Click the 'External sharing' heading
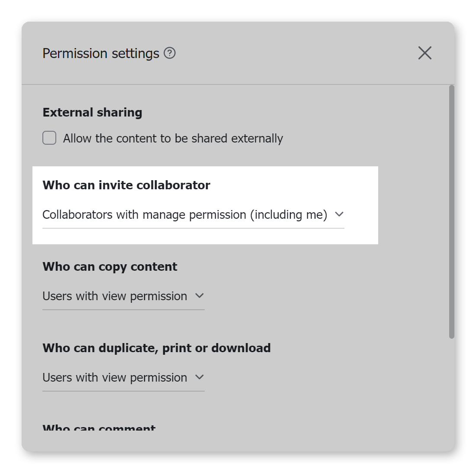Image resolution: width=476 pixels, height=473 pixels. click(92, 113)
